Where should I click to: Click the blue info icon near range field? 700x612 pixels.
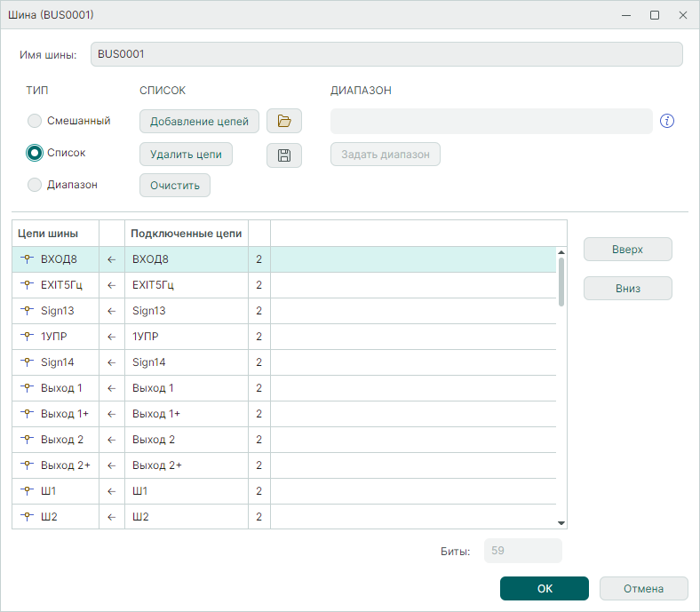click(x=668, y=121)
